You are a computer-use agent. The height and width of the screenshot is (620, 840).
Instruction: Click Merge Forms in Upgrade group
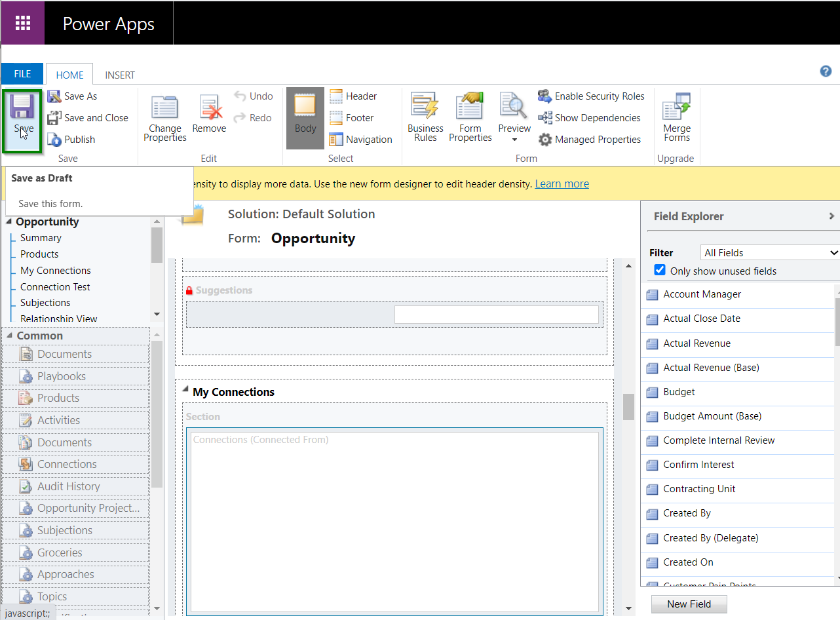click(677, 118)
